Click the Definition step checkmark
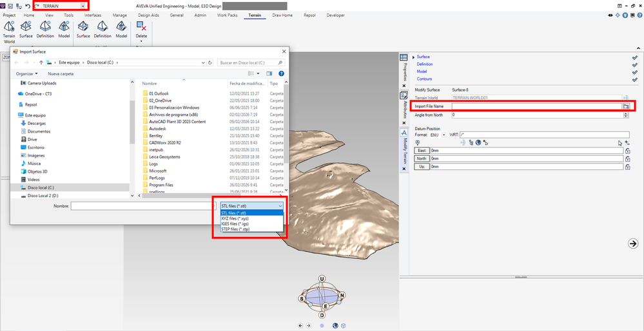This screenshot has width=644, height=331. (634, 65)
